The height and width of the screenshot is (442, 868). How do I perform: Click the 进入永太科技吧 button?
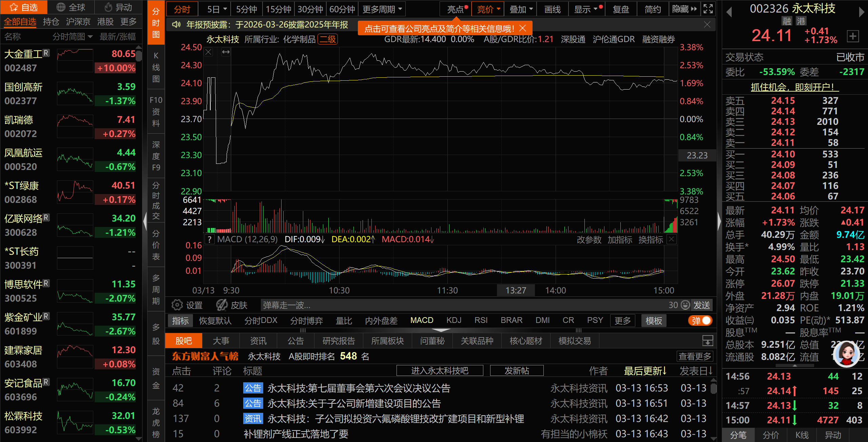439,371
